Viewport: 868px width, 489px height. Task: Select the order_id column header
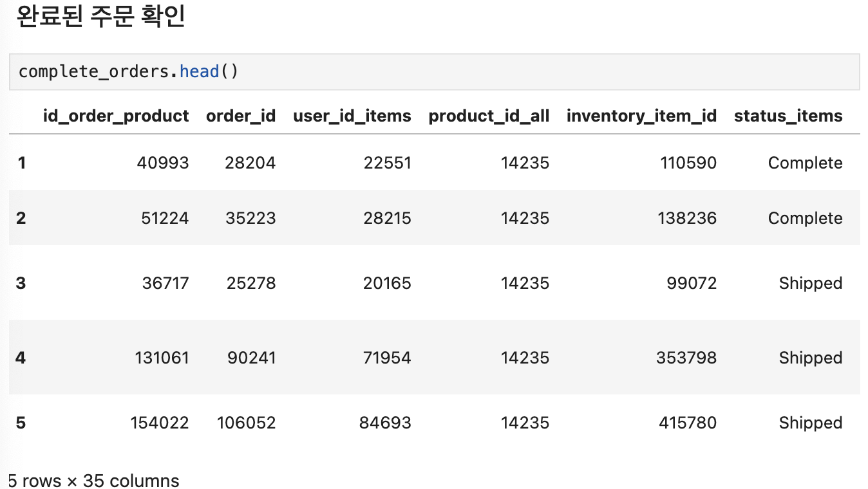pyautogui.click(x=241, y=116)
